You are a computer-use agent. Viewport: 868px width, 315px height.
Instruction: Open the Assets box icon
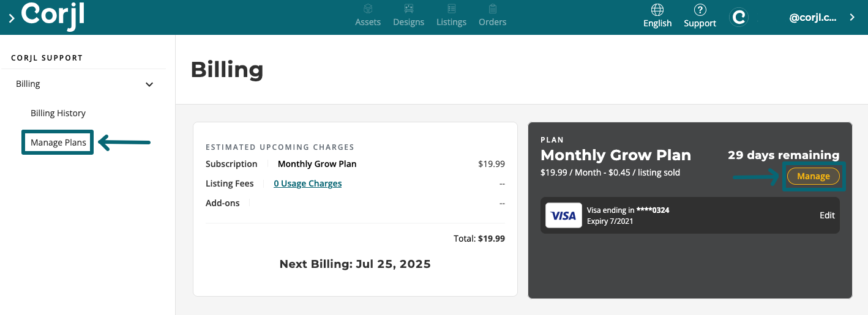click(368, 9)
